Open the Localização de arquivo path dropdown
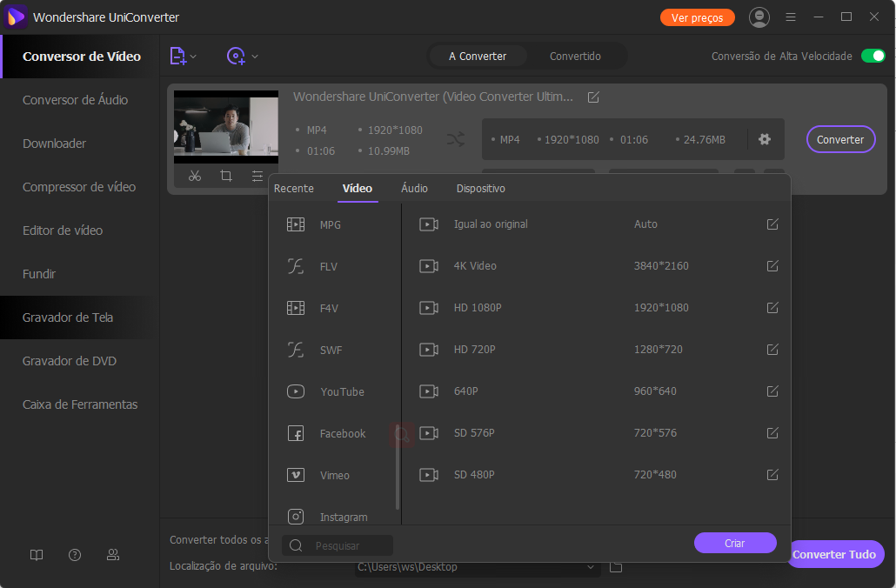Viewport: 896px width, 588px height. pos(591,567)
